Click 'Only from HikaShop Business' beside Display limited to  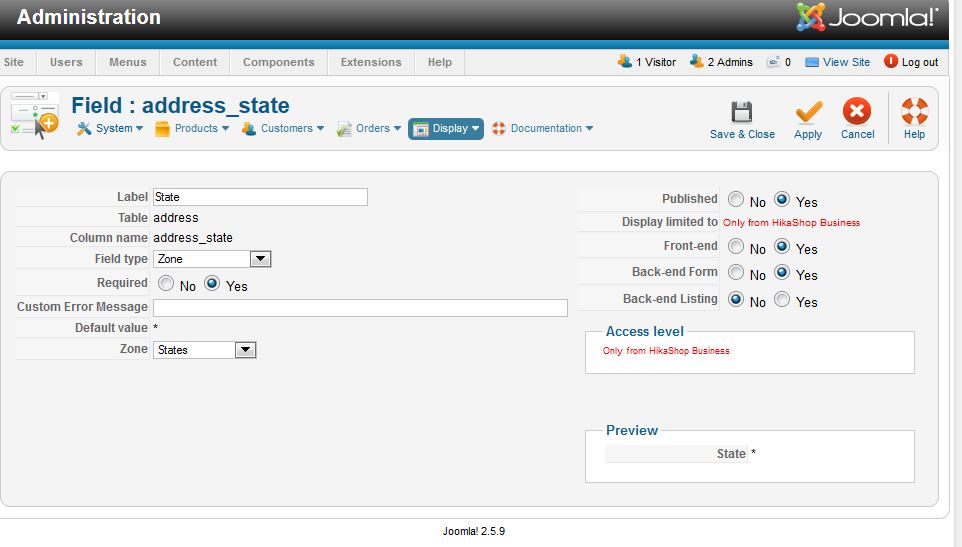(791, 223)
